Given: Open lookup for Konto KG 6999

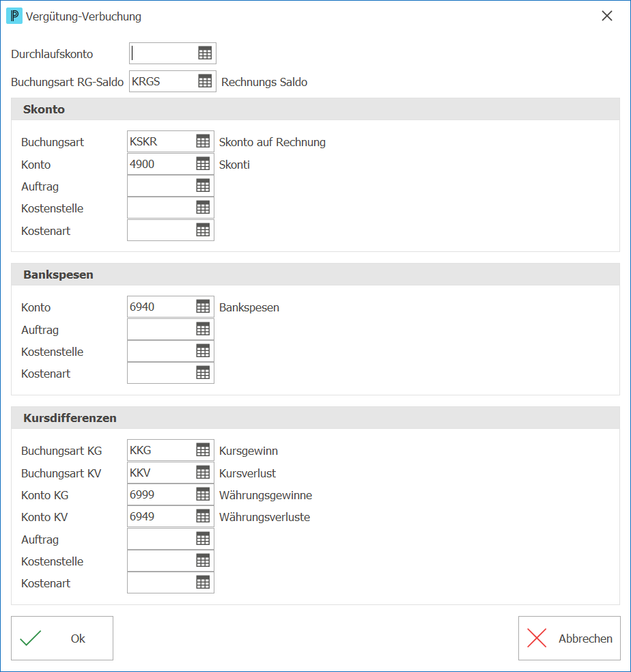Looking at the screenshot, I should point(203,494).
